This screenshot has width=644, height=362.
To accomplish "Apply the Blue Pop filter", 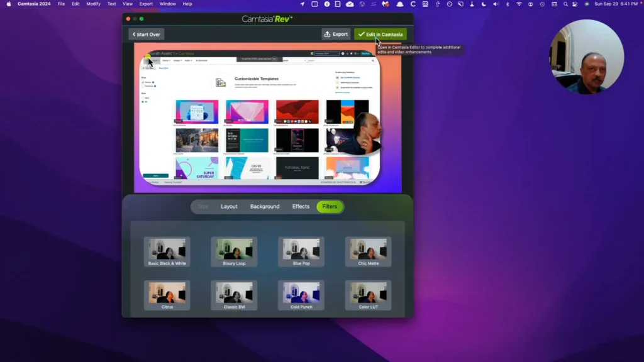I will click(301, 251).
